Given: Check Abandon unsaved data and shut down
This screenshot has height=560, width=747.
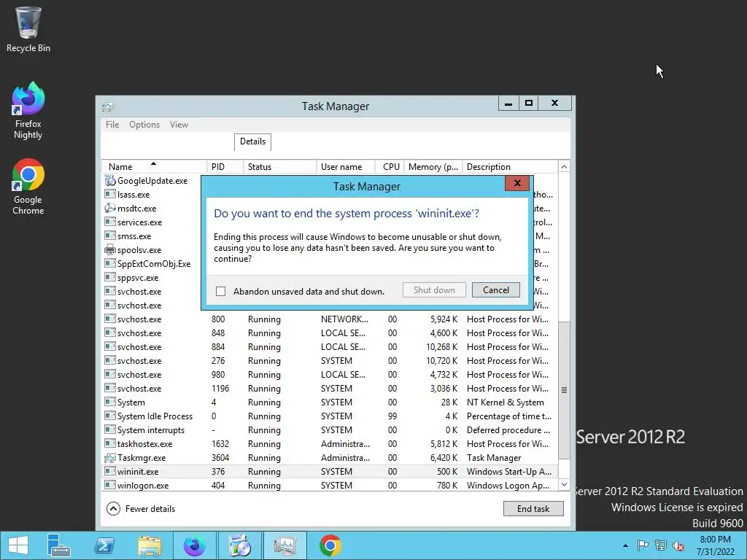Looking at the screenshot, I should 220,291.
